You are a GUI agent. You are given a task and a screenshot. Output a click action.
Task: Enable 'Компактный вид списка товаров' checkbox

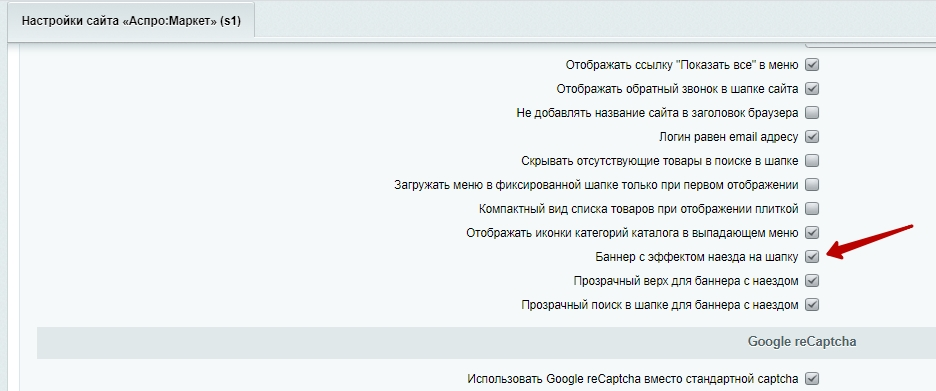coord(812,209)
